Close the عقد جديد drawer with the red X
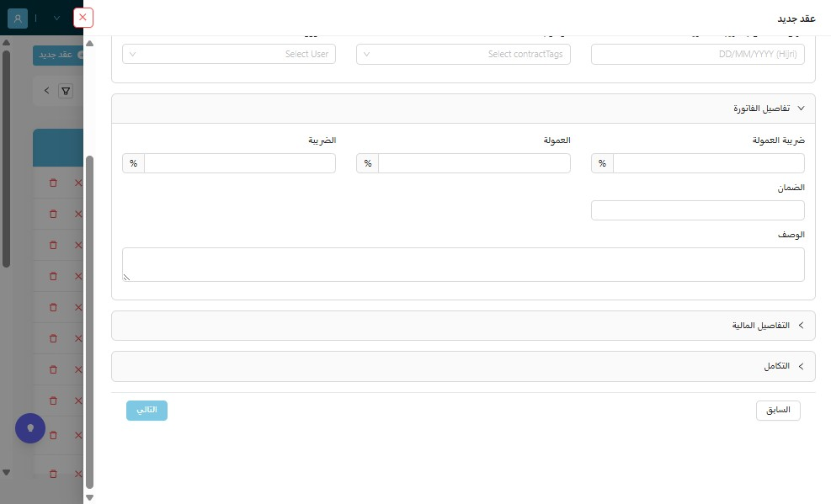 click(83, 18)
